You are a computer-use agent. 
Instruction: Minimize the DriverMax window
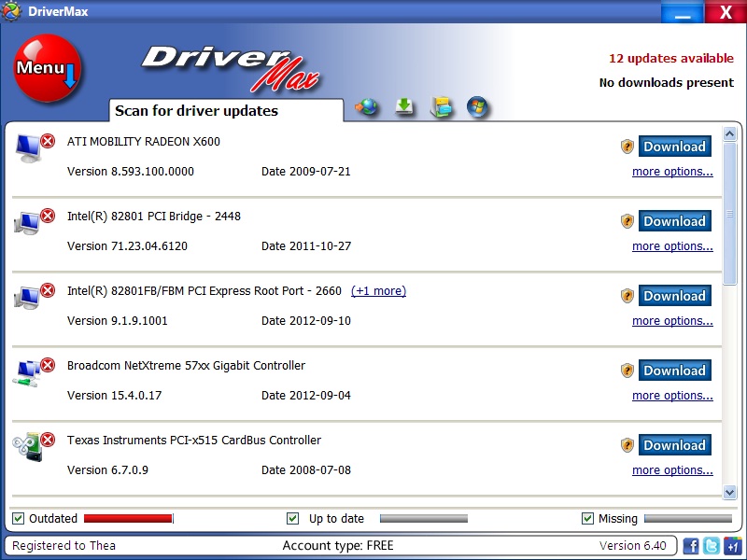coord(683,11)
